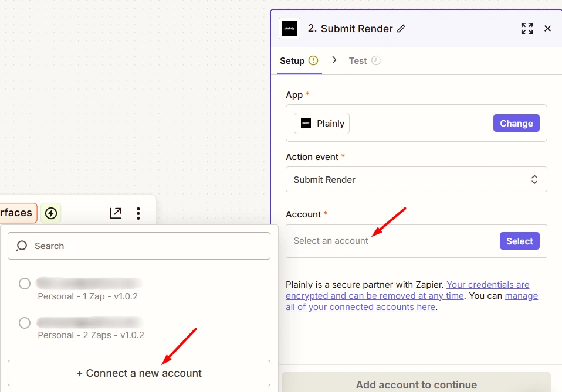Click 'Personal - 1 Zap - v1.0.2' text
Viewport: 562px width, 392px height.
[x=88, y=296]
